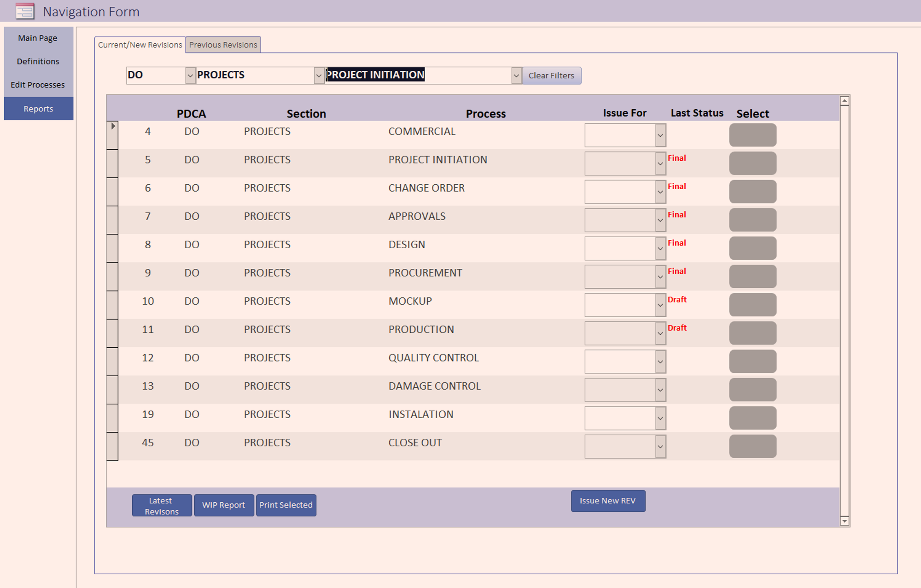
Task: Switch to Previous Revisions tab
Action: click(223, 45)
